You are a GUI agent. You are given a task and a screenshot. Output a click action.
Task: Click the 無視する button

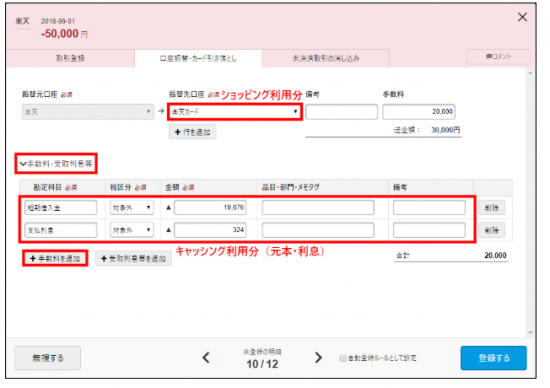(48, 358)
